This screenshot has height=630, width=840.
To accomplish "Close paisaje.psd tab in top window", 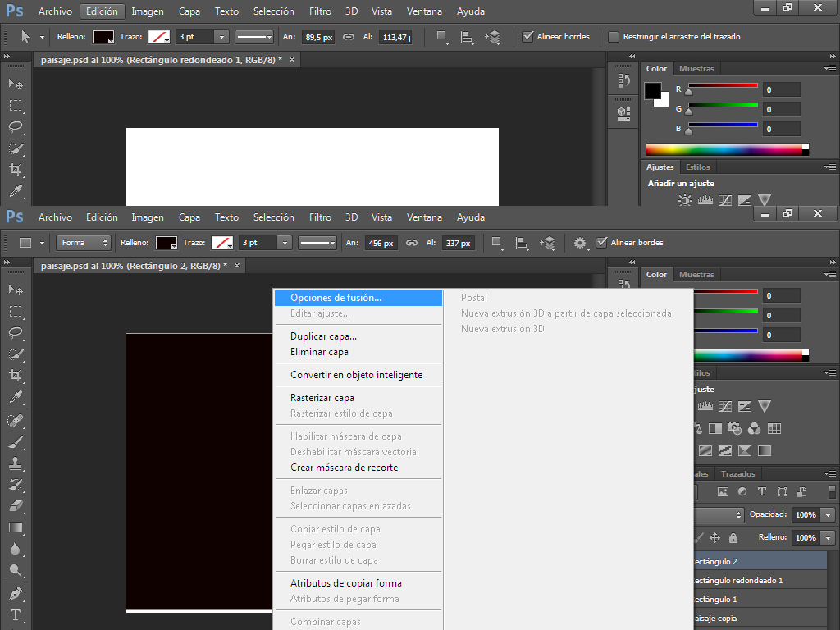I will 292,59.
